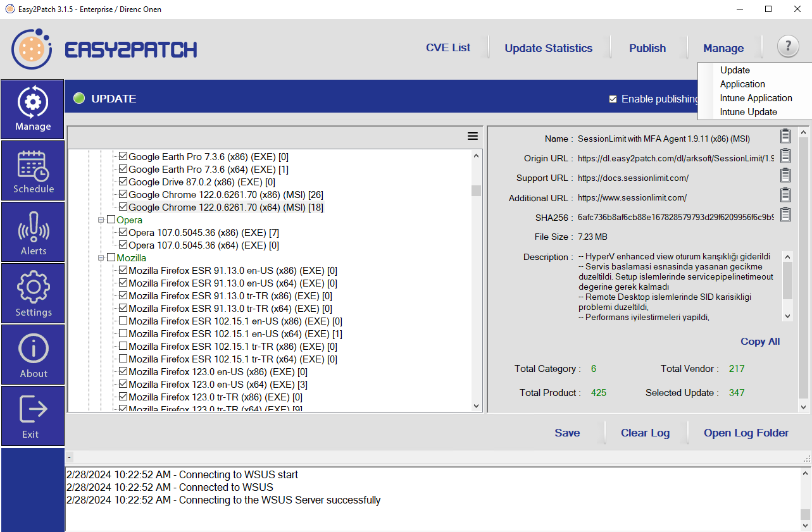812x532 pixels.
Task: Copy the SHA256 hash value
Action: 785,214
